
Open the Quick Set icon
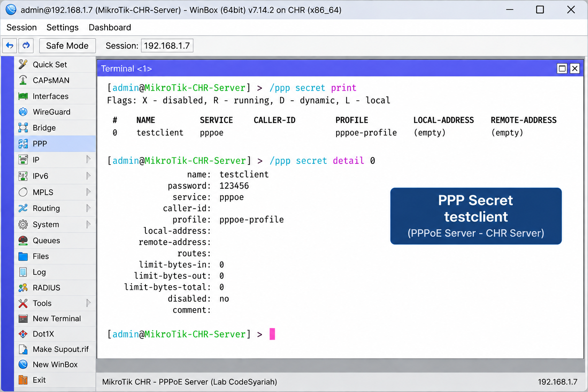click(x=23, y=64)
